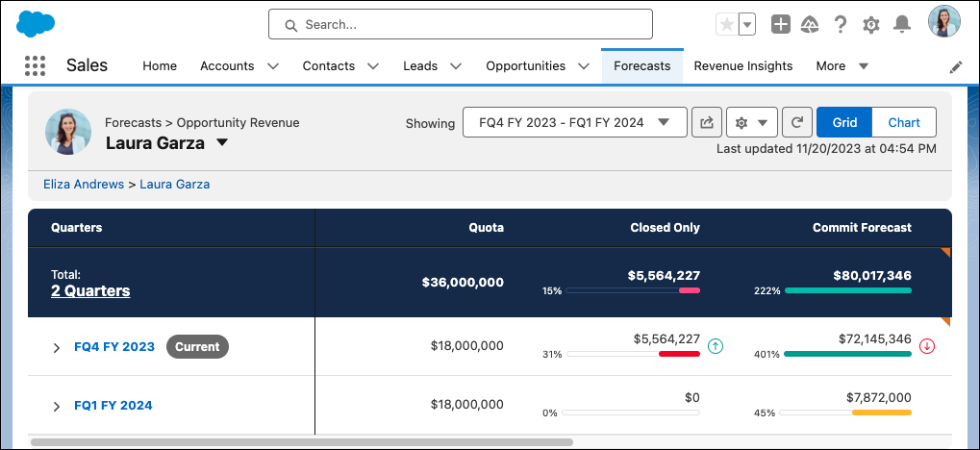
Task: Switch to Chart view
Action: 904,122
